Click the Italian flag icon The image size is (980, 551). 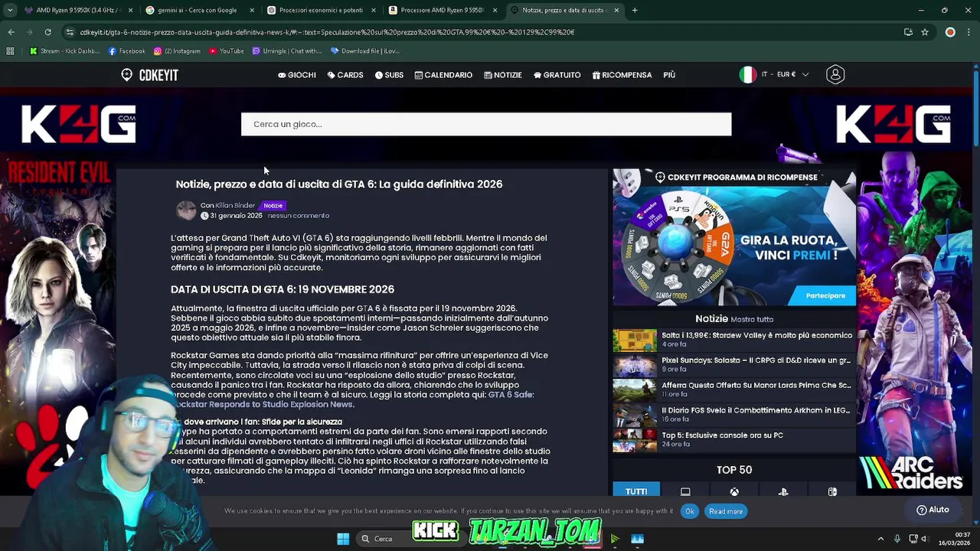tap(747, 74)
